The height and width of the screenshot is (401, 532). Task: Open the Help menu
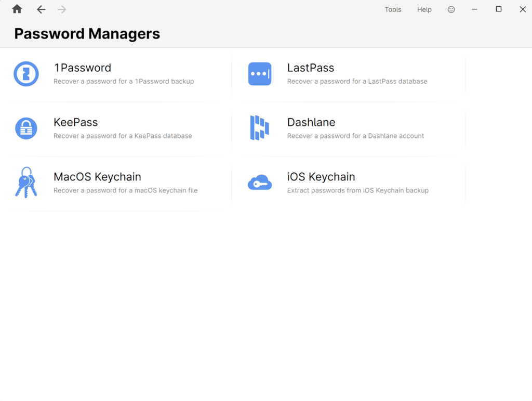coord(424,9)
